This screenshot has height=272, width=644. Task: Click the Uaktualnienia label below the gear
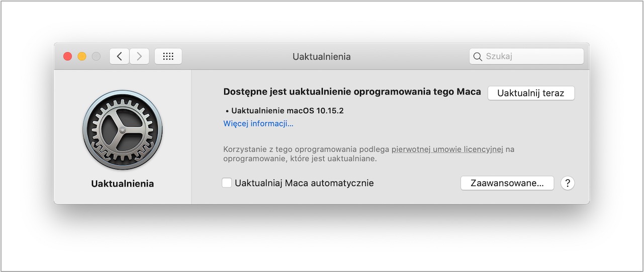tap(123, 184)
